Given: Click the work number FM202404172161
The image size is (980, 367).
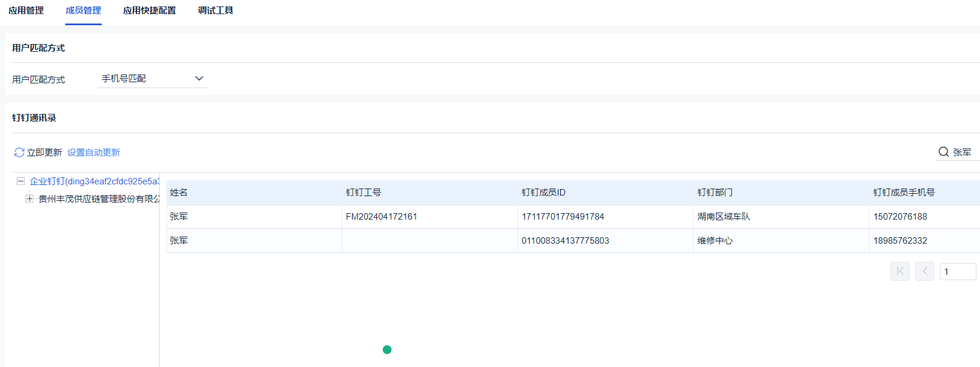Looking at the screenshot, I should point(382,217).
